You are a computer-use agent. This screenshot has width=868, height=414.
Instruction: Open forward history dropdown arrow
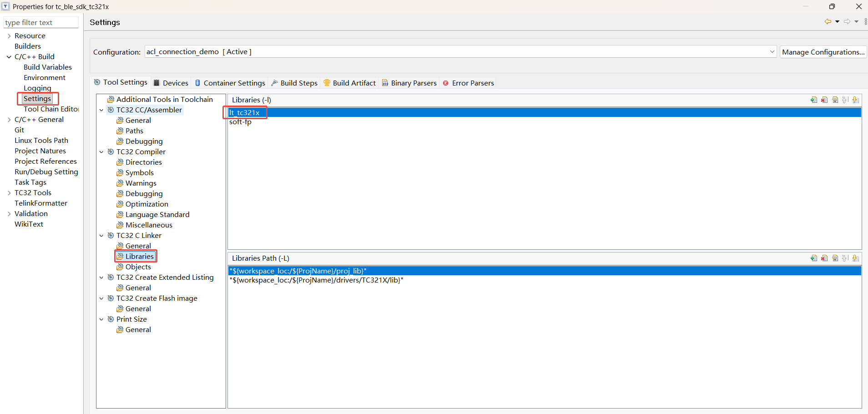(x=856, y=22)
